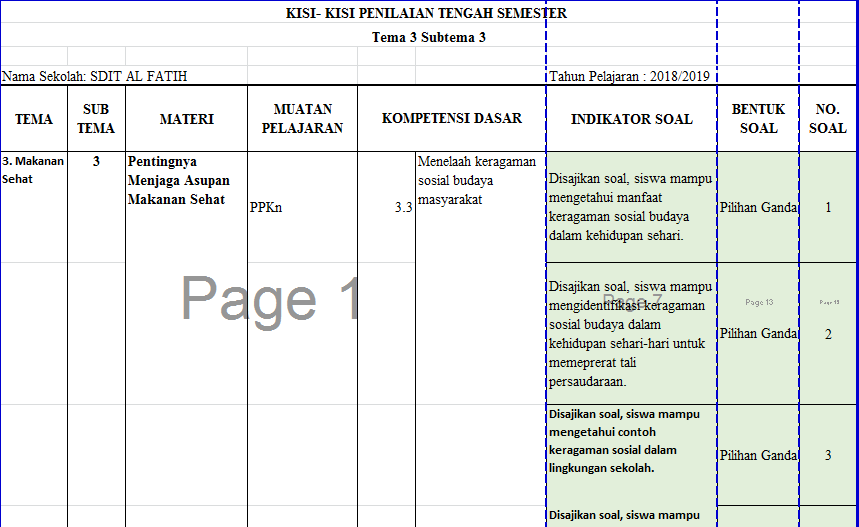859x527 pixels.
Task: Select question number cell '1'
Action: point(828,207)
